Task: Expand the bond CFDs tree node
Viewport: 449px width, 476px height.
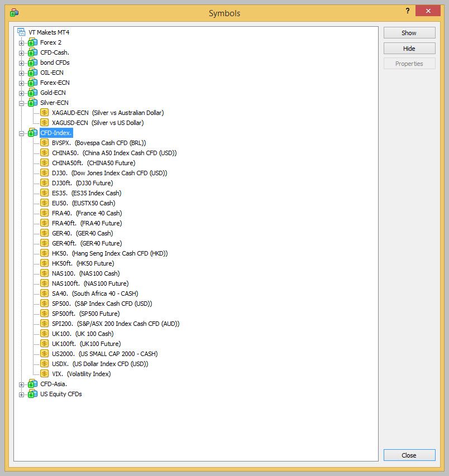Action: click(x=21, y=63)
